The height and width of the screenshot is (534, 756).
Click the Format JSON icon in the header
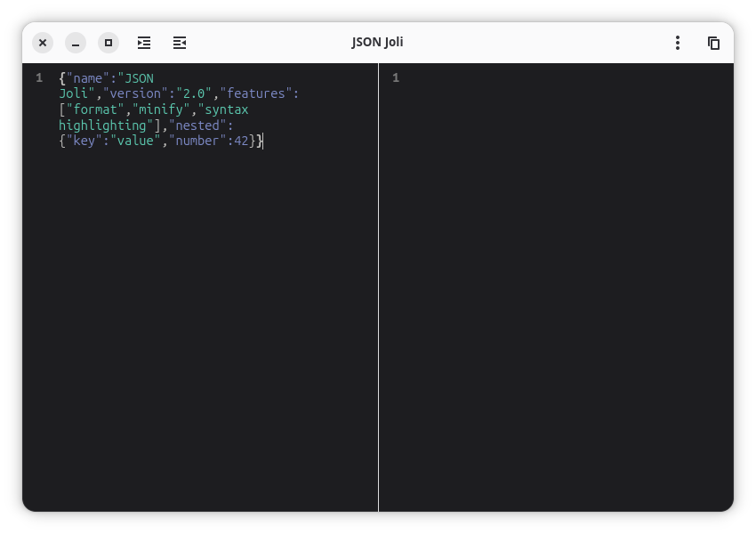tap(144, 42)
